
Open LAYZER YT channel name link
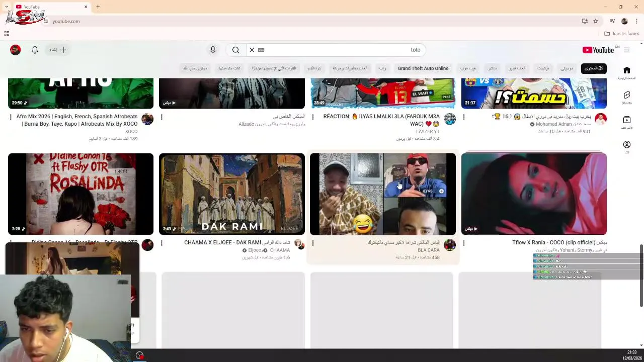coord(428,131)
